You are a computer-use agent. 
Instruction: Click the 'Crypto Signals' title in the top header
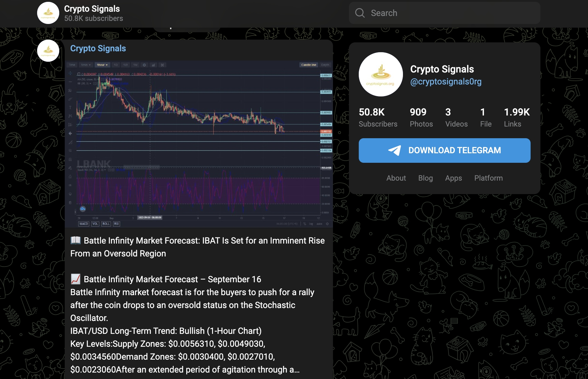pyautogui.click(x=92, y=9)
